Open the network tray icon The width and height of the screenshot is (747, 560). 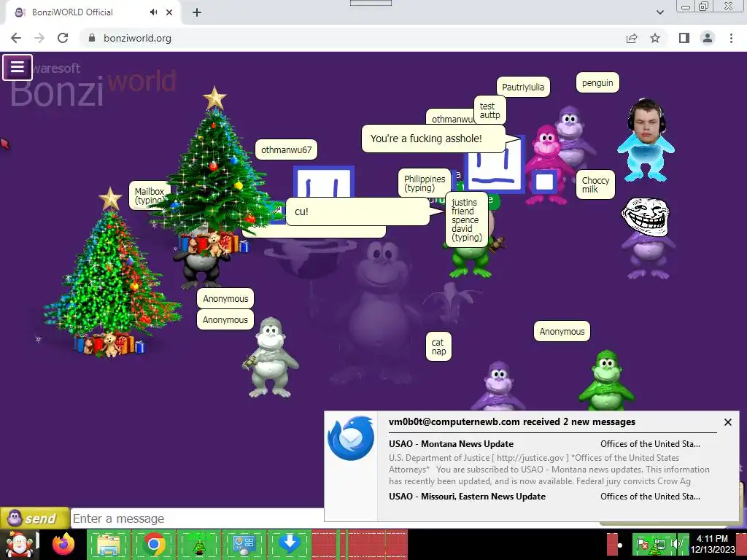tap(659, 544)
